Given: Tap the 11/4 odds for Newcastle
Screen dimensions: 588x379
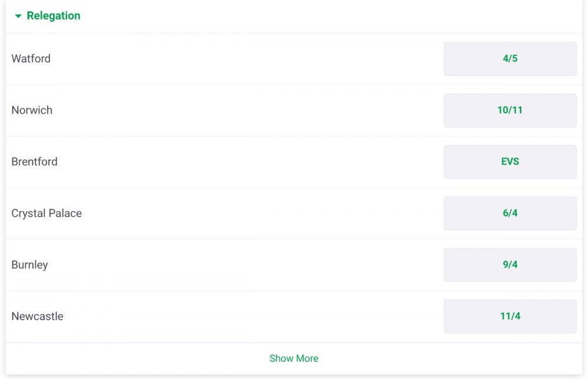Looking at the screenshot, I should point(510,316).
